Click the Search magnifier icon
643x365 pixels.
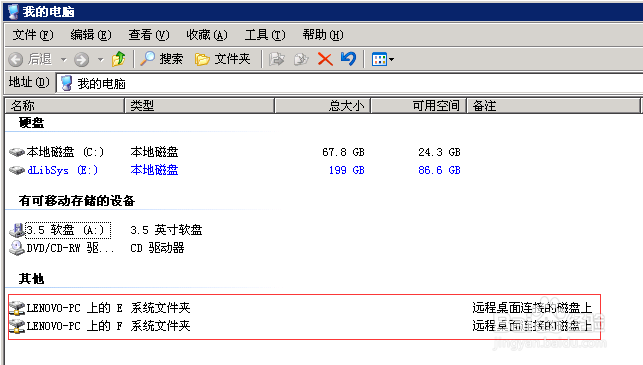click(x=147, y=59)
